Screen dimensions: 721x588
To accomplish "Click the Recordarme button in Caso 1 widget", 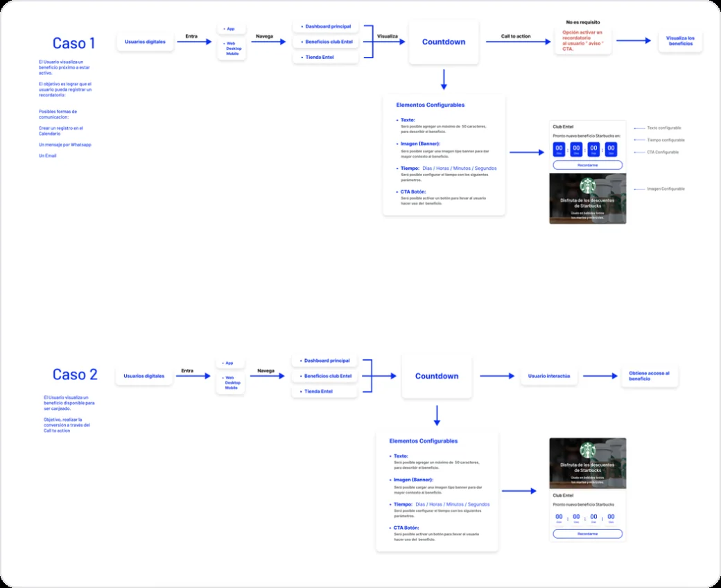I will click(588, 165).
